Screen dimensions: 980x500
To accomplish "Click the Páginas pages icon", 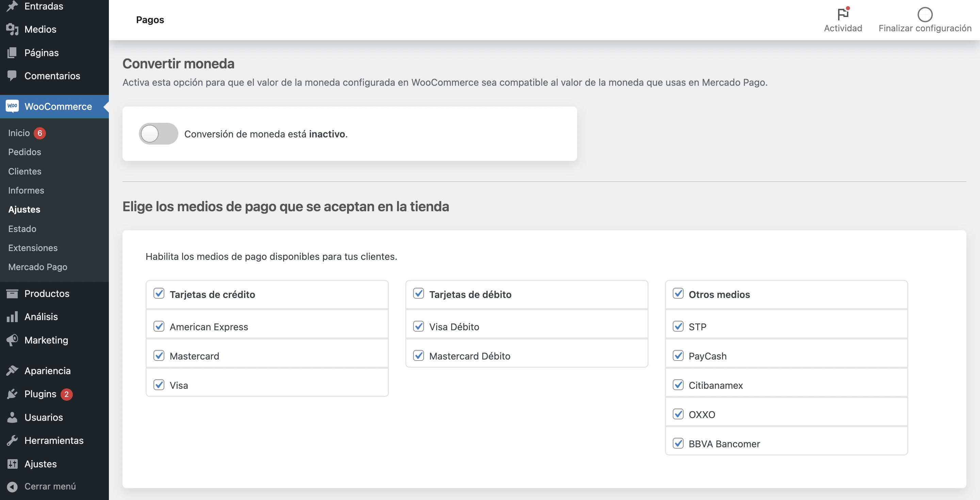I will click(12, 52).
